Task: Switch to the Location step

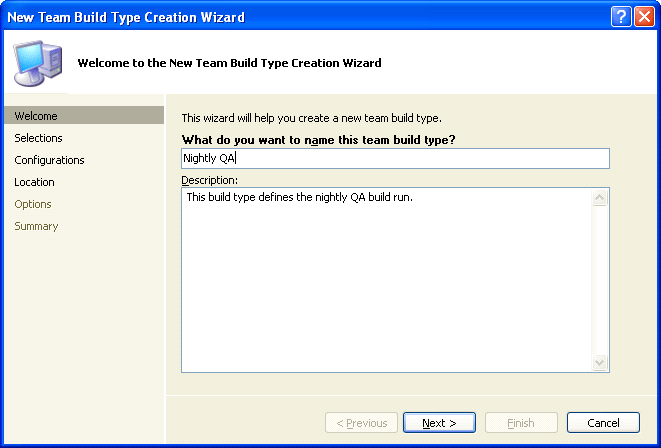Action: point(34,182)
